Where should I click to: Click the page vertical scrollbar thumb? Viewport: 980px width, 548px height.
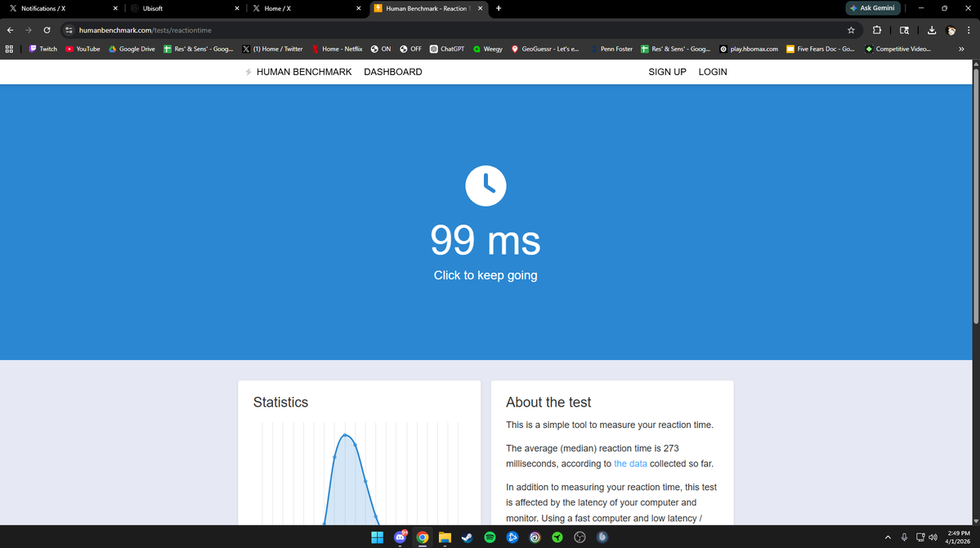(x=976, y=194)
